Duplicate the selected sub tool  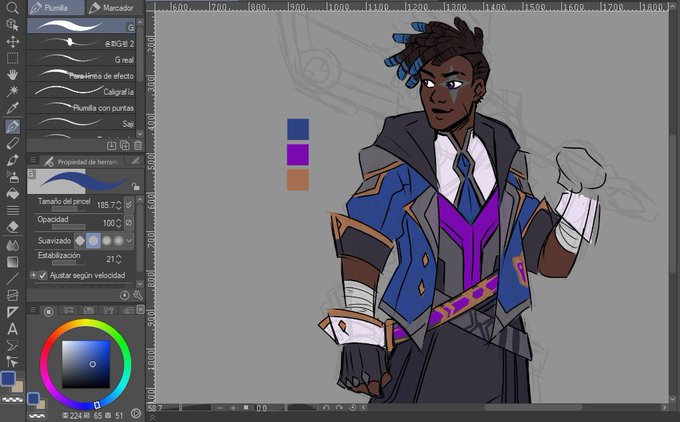click(124, 146)
